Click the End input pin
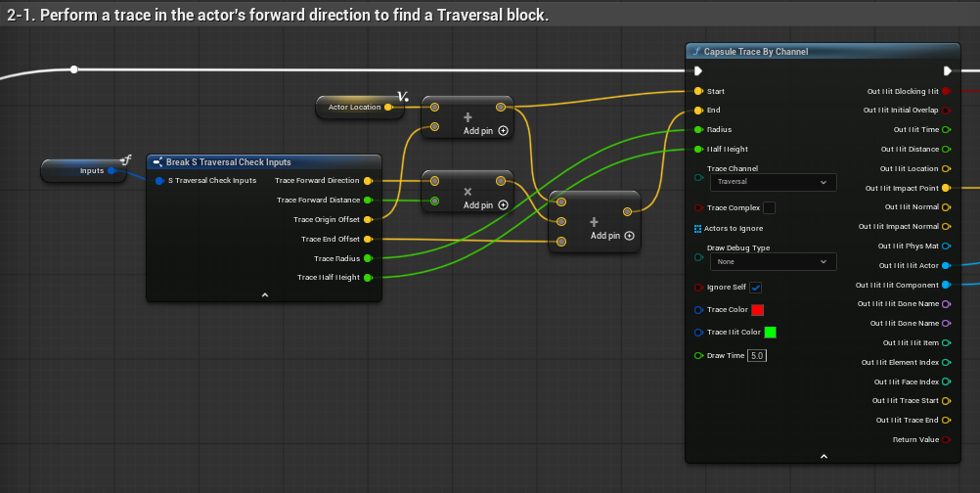The width and height of the screenshot is (980, 493). (698, 110)
